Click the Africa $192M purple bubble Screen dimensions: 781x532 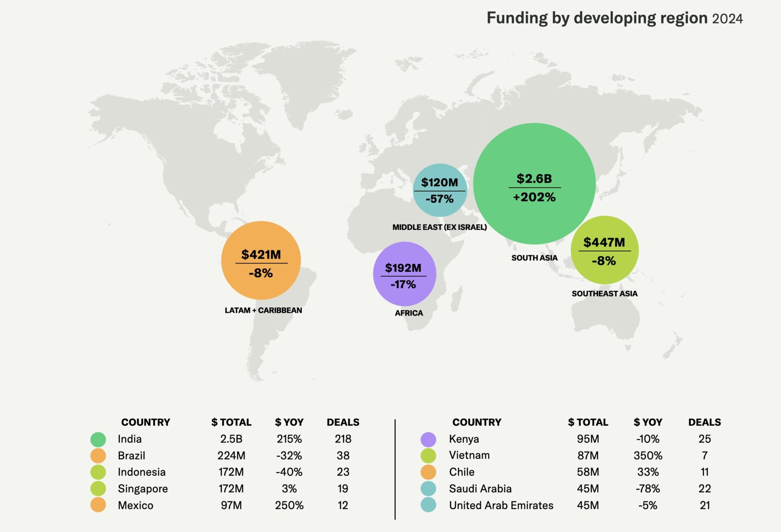404,274
